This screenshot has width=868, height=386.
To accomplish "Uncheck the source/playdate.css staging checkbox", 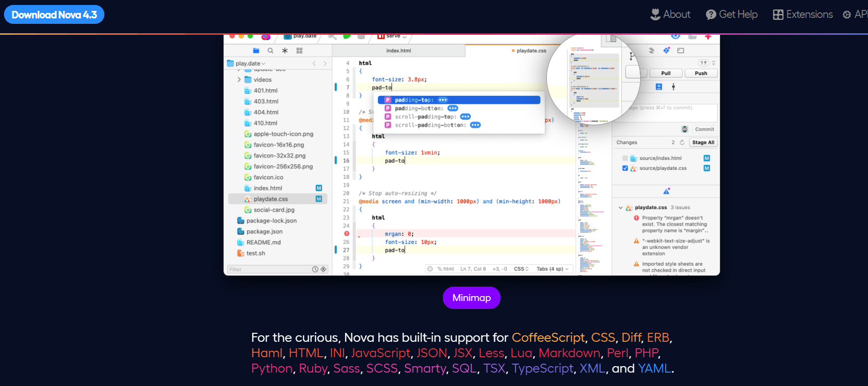I will click(625, 168).
